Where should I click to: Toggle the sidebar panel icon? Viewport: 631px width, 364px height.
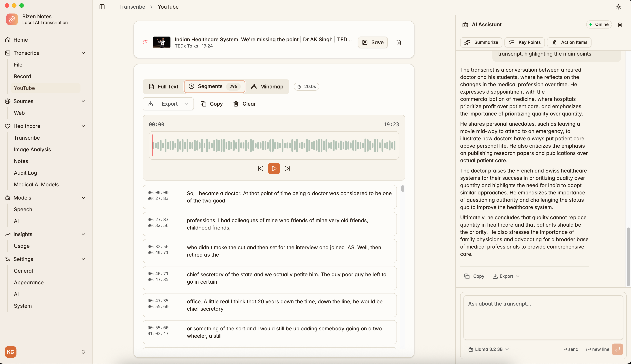pos(102,7)
